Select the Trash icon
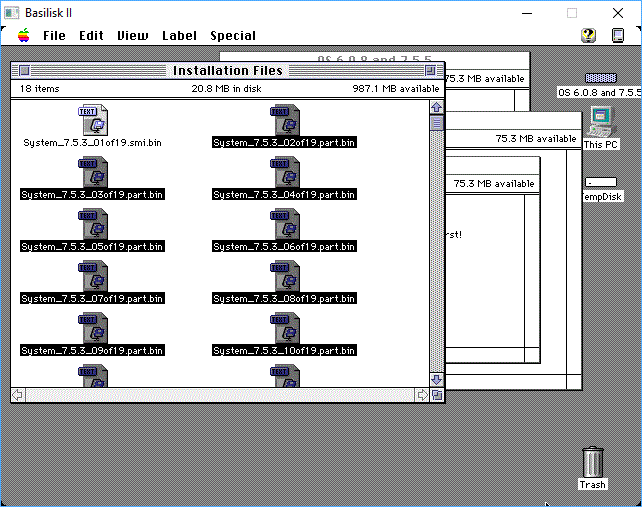 592,462
